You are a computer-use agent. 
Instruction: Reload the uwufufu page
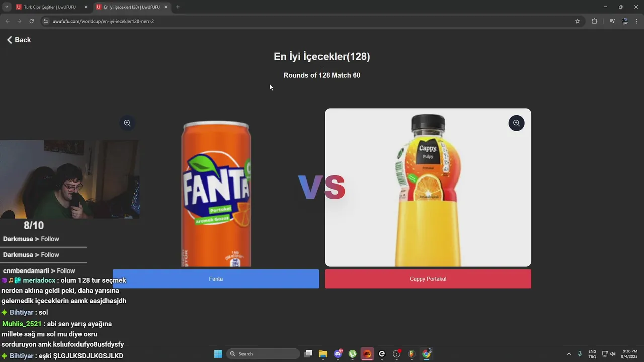coord(31,21)
